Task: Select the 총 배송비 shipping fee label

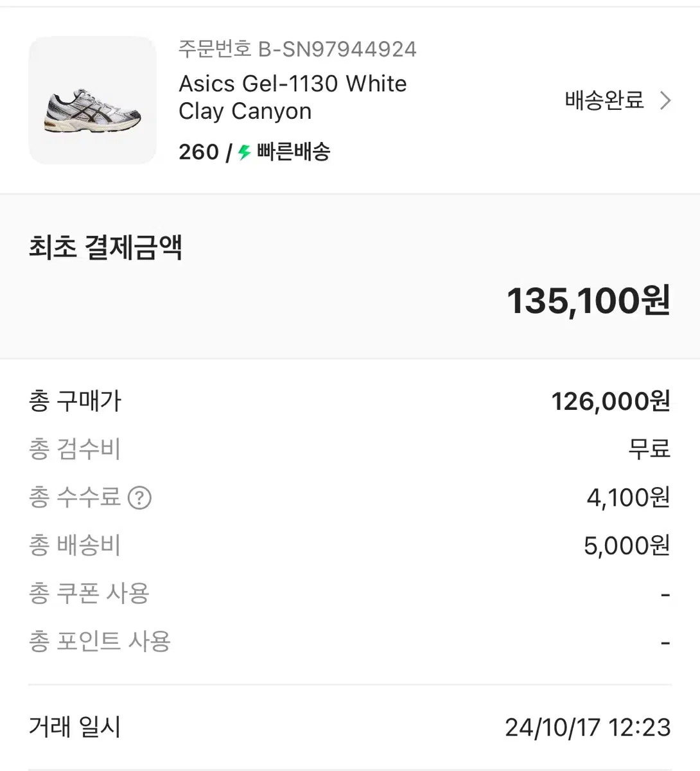Action: (75, 545)
